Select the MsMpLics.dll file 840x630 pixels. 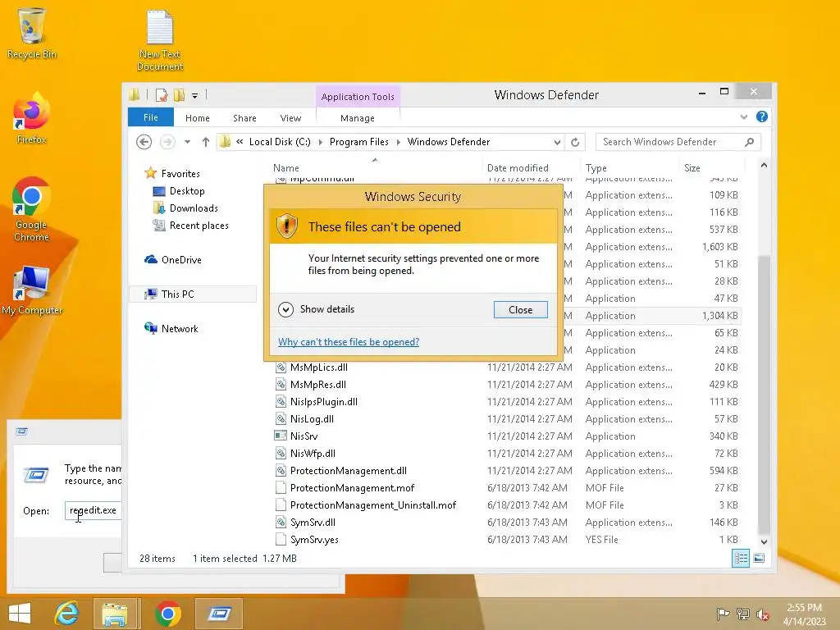(x=319, y=367)
